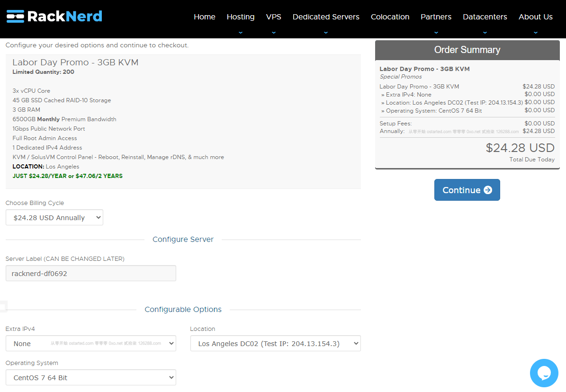Open the Datacenters menu

[x=485, y=17]
